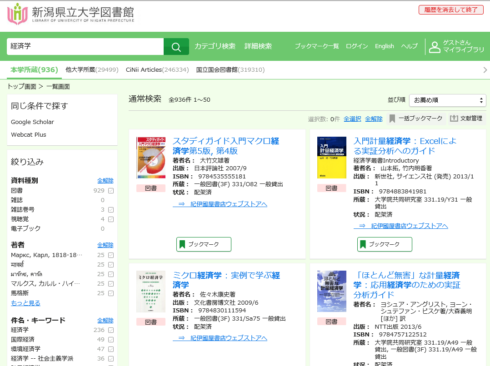Clear 件名・キーワード filters with 全解除
490x366 pixels.
105,320
